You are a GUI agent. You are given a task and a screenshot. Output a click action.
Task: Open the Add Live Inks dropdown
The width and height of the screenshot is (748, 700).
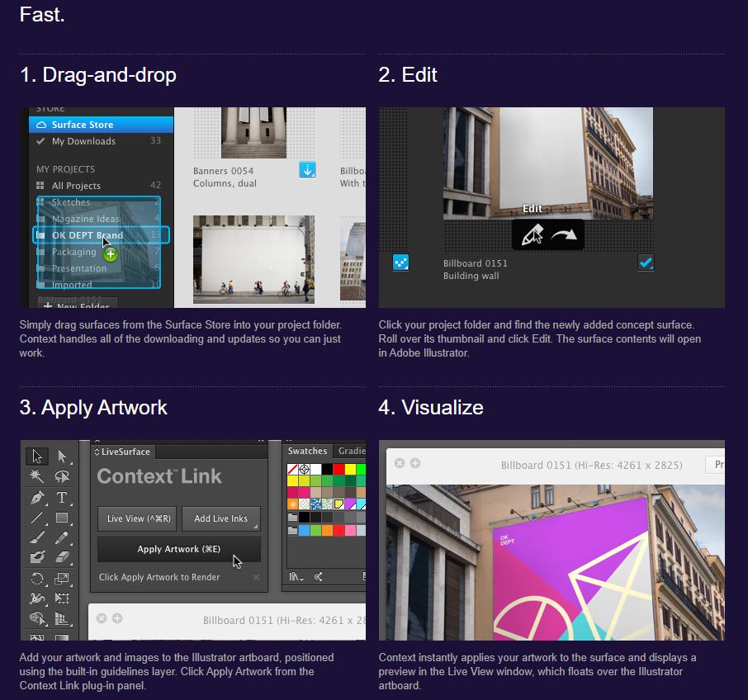tap(221, 518)
